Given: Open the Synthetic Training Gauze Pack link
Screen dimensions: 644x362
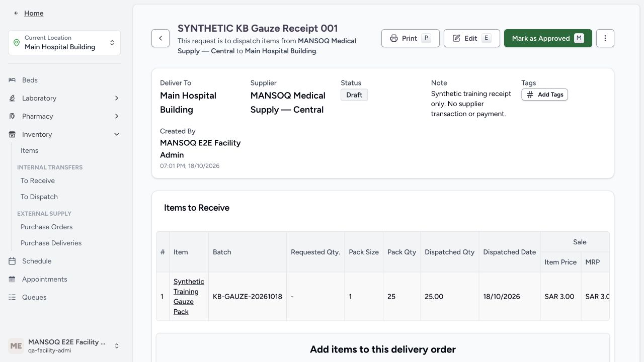Looking at the screenshot, I should (x=189, y=297).
